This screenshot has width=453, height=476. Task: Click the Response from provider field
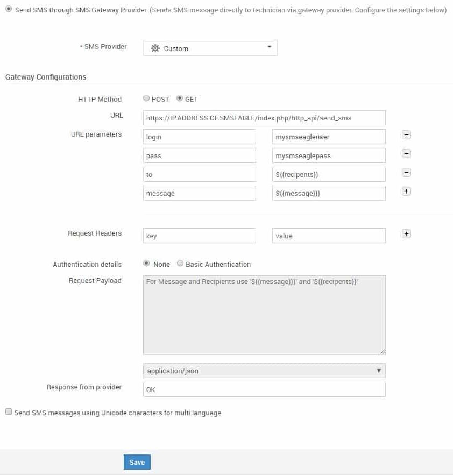(x=264, y=389)
